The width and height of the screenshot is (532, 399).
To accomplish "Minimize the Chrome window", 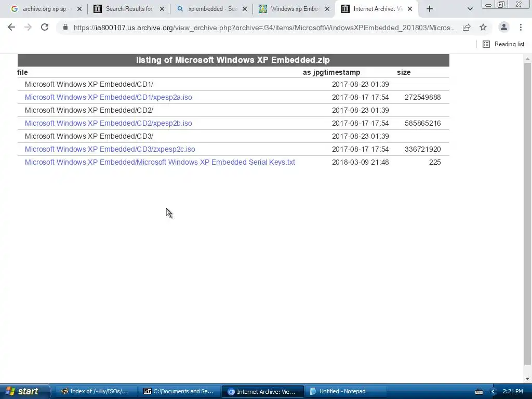I will [488, 5].
